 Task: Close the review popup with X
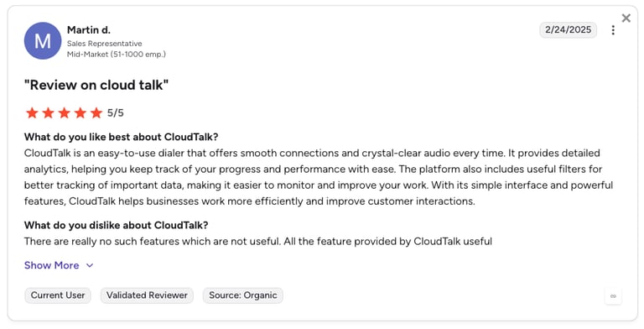tap(626, 18)
